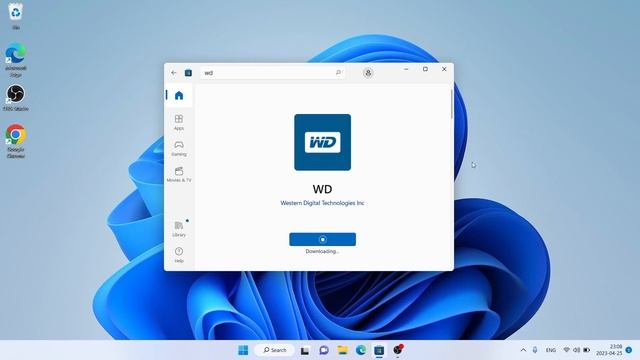Viewport: 640px width, 360px height.
Task: Click the Microsoft Store logo icon
Action: [x=188, y=73]
